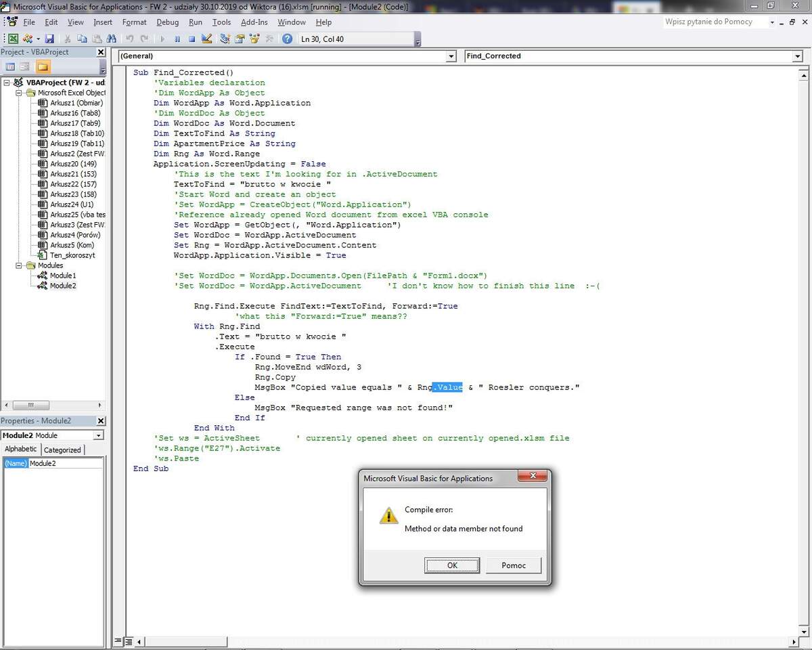812x650 pixels.
Task: Click OK in the Compile error dialog
Action: pyautogui.click(x=452, y=565)
